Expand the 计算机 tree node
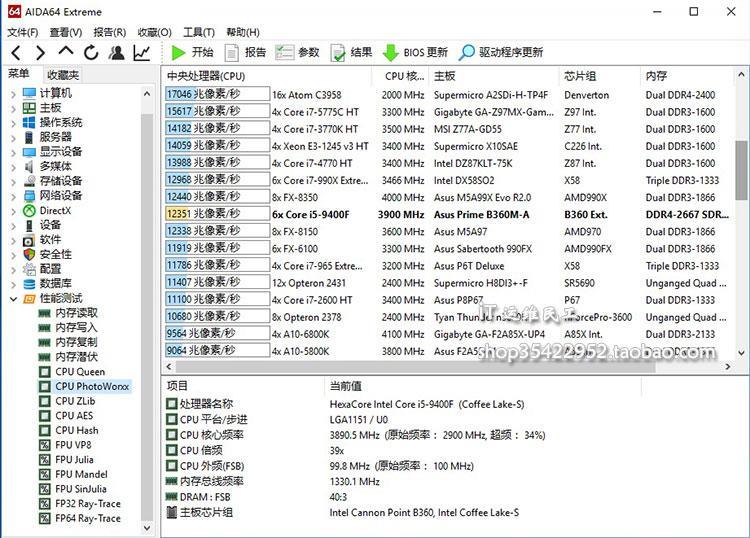Image resolution: width=750 pixels, height=538 pixels. (13, 93)
